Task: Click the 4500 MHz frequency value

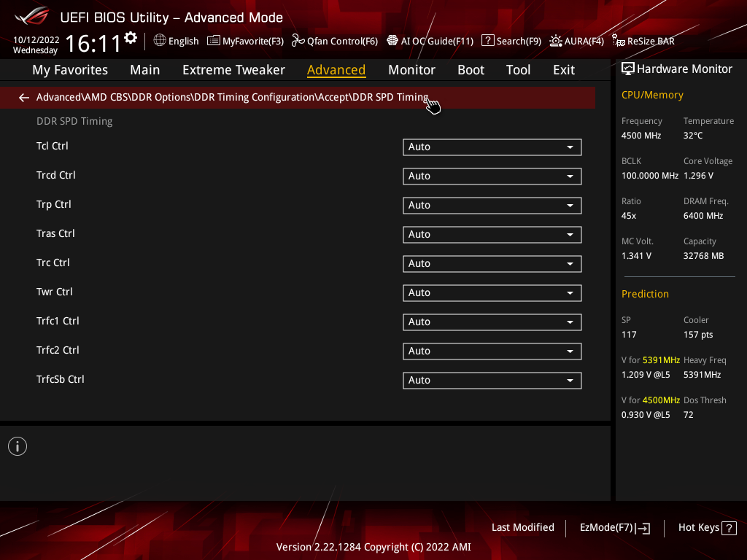Action: click(640, 136)
